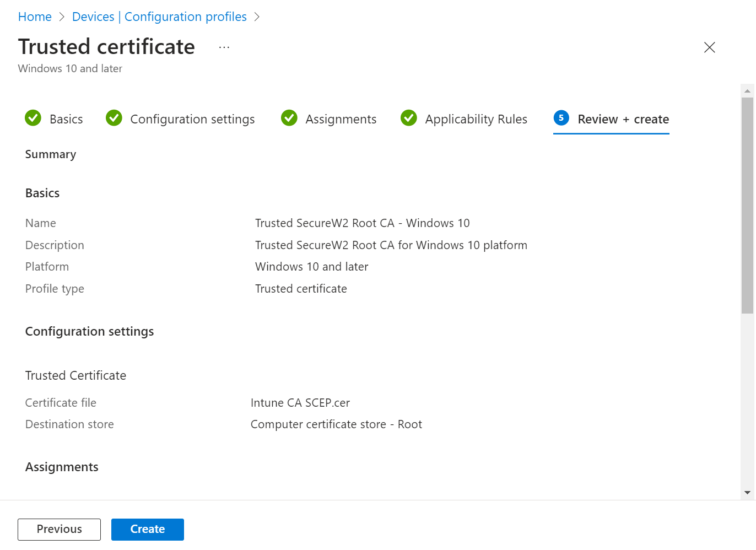The image size is (756, 550).
Task: Click the scrollbar up arrow
Action: tap(747, 91)
